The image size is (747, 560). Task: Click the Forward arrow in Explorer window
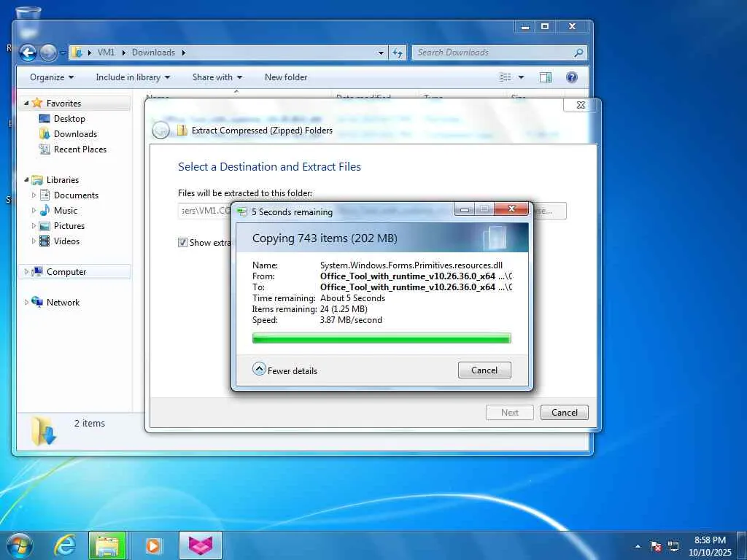[x=48, y=52]
